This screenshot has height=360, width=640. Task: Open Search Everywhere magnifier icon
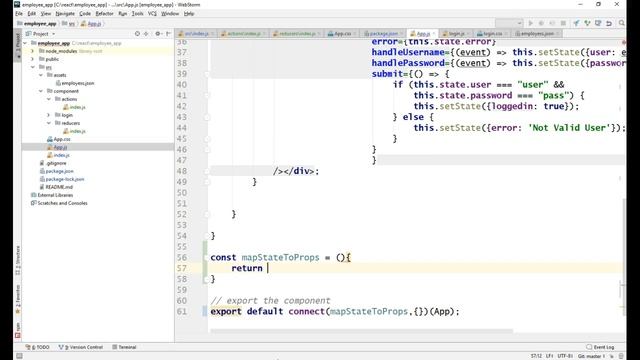pyautogui.click(x=621, y=23)
